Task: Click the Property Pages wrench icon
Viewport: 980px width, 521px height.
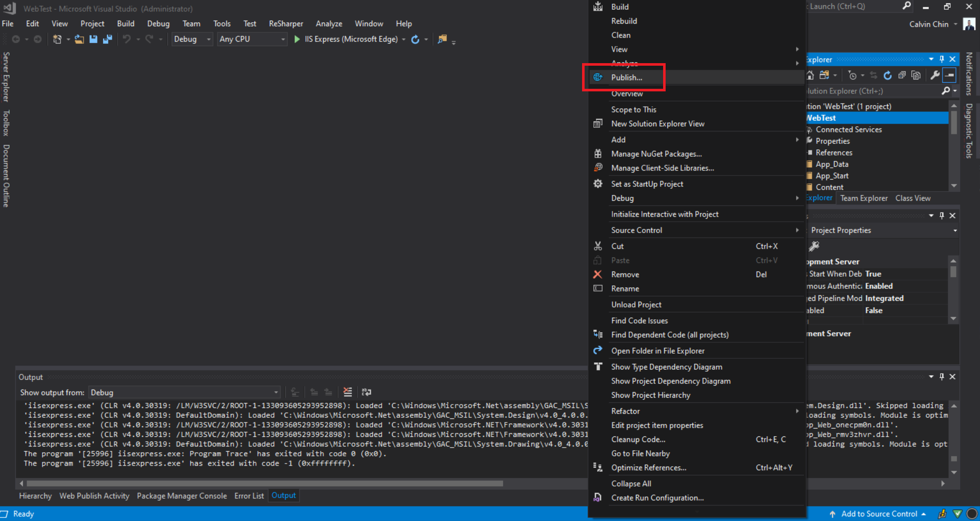Action: coord(814,246)
